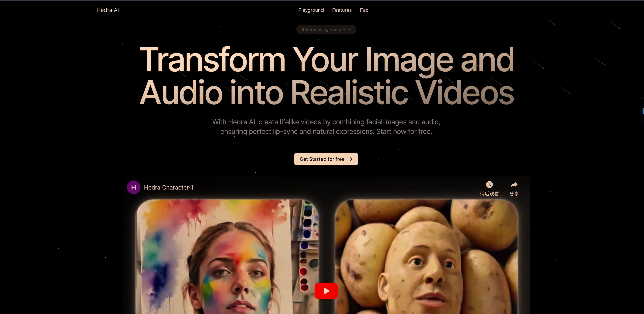Image resolution: width=644 pixels, height=314 pixels.
Task: Click the clock Watch later icon
Action: (489, 185)
